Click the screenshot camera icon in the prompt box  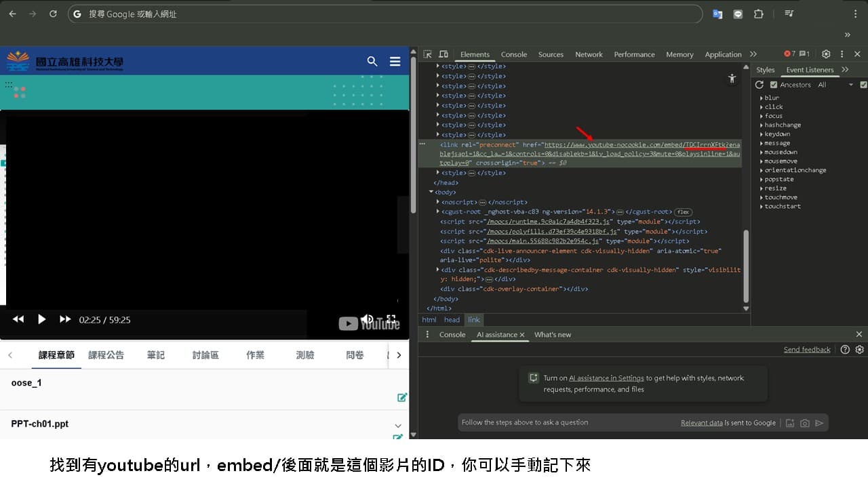(x=805, y=423)
